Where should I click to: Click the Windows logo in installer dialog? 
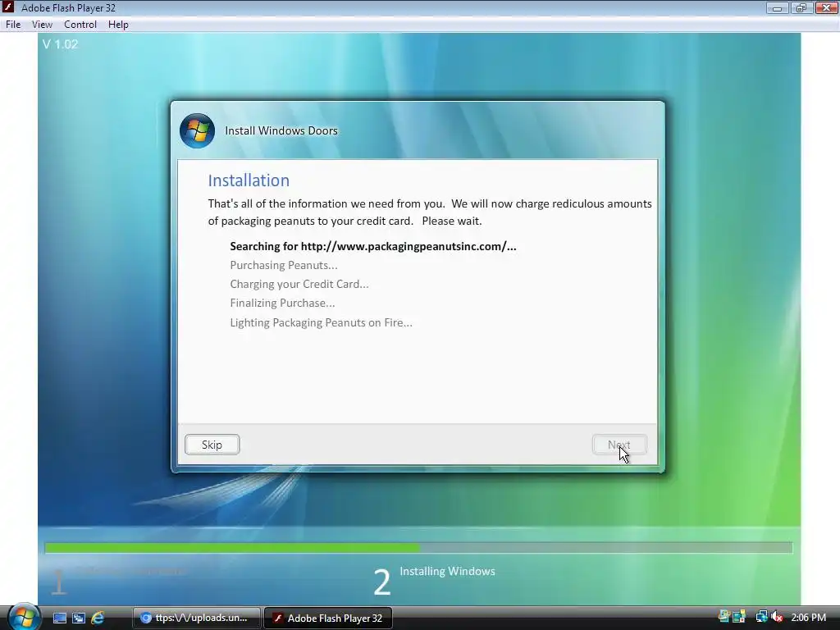[x=197, y=130]
